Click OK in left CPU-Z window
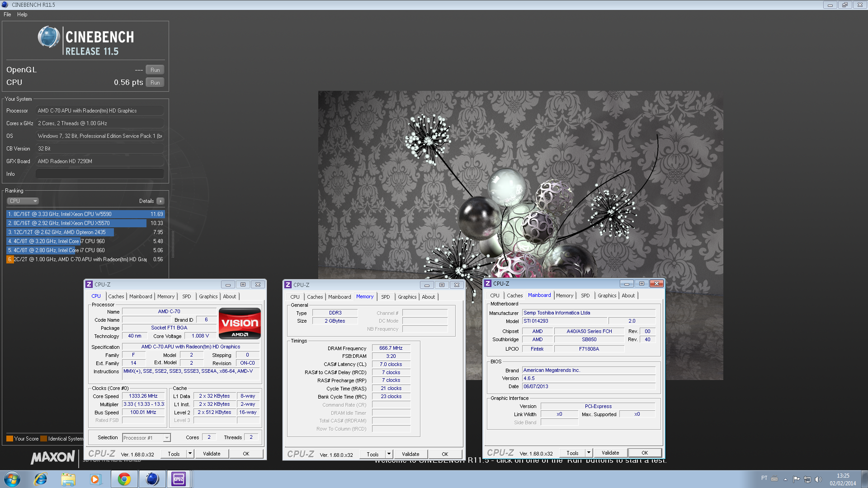This screenshot has height=488, width=868. tap(246, 454)
